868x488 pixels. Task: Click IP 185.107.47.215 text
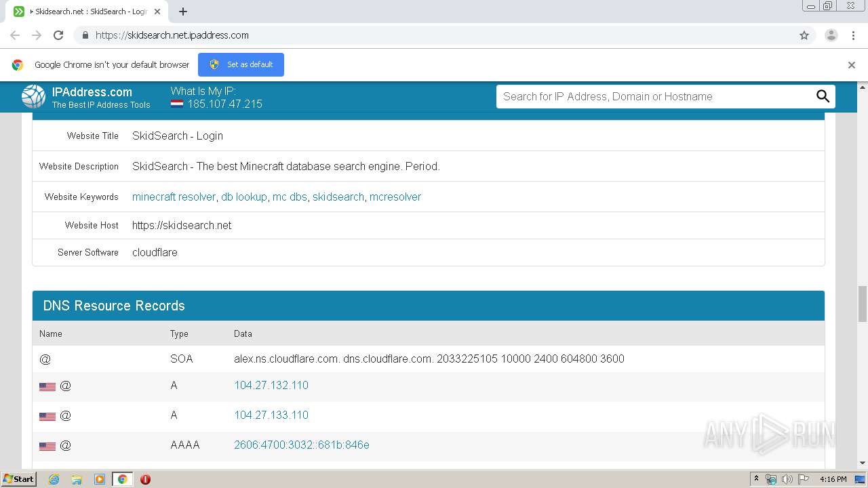(225, 104)
